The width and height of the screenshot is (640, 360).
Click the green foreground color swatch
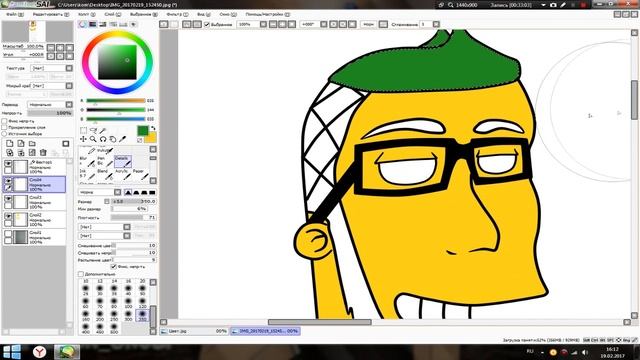click(x=142, y=131)
